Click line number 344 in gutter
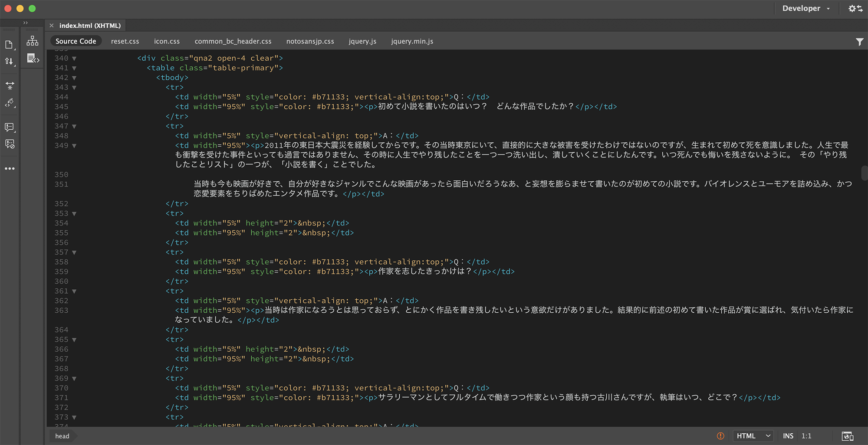This screenshot has height=445, width=868. pyautogui.click(x=61, y=97)
